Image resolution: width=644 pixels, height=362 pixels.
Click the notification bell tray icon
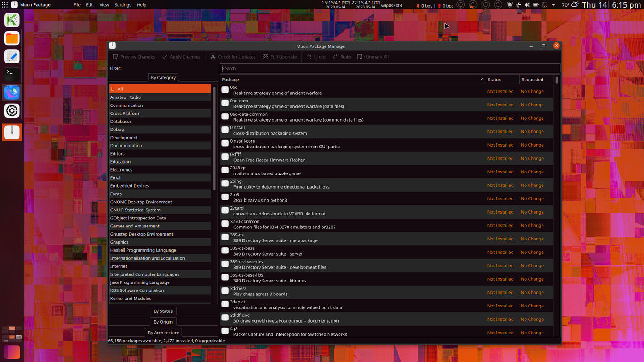click(510, 5)
